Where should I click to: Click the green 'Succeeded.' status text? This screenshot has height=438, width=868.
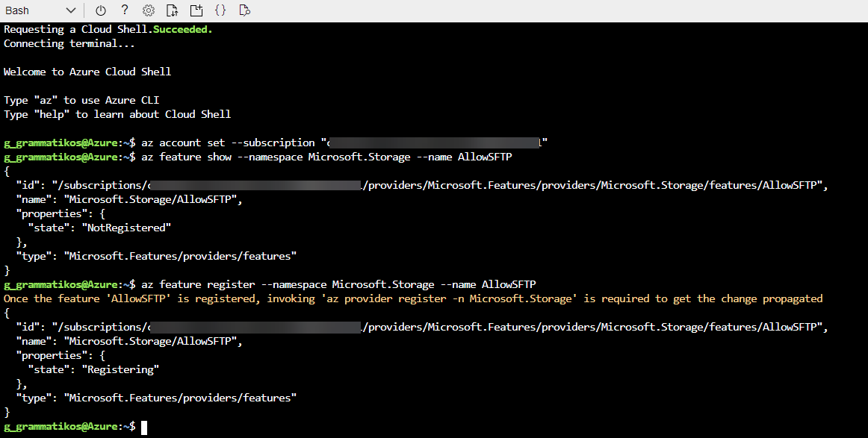183,29
